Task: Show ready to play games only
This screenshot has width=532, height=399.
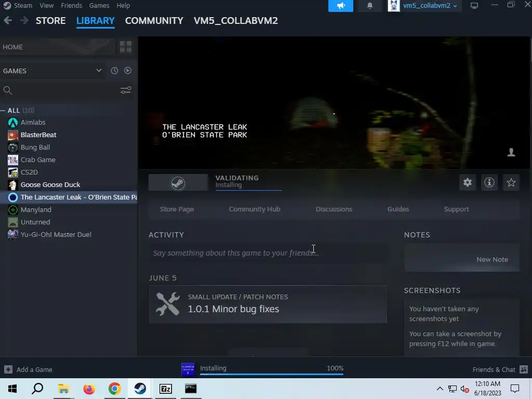Action: (128, 71)
